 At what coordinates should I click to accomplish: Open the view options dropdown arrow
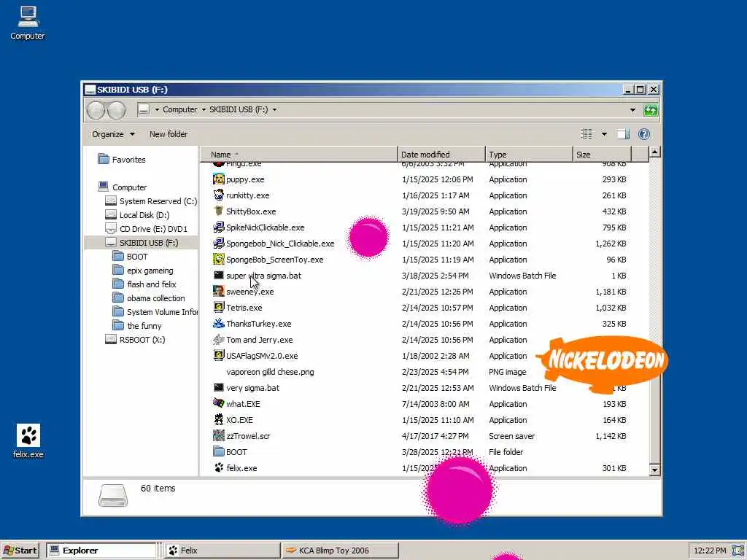tap(604, 134)
